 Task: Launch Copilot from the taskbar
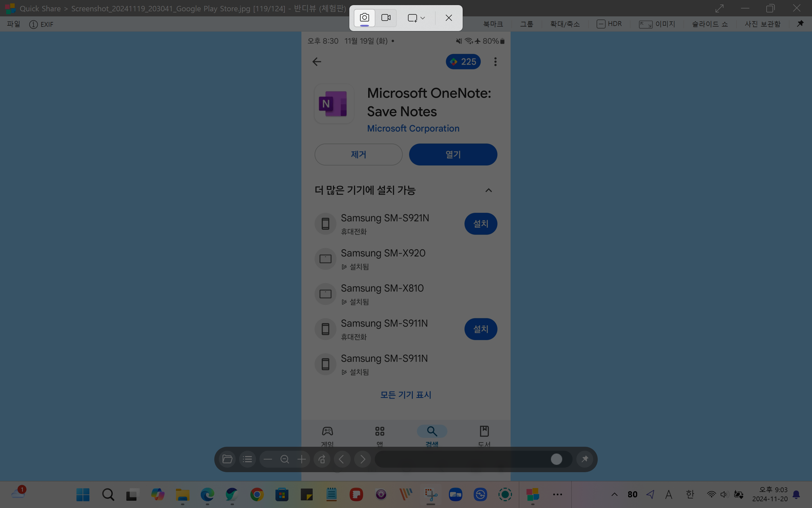[x=158, y=494]
